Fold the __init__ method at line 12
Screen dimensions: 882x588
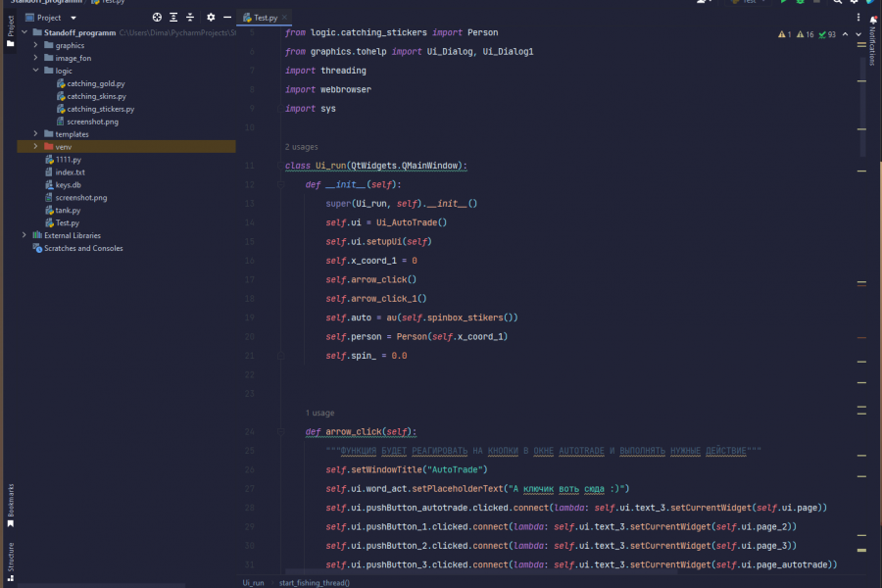[280, 184]
